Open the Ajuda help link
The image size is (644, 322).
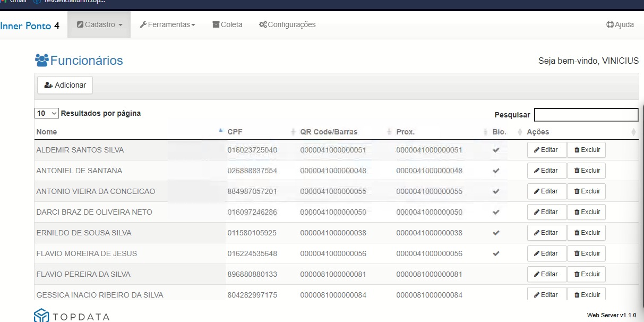tap(620, 24)
